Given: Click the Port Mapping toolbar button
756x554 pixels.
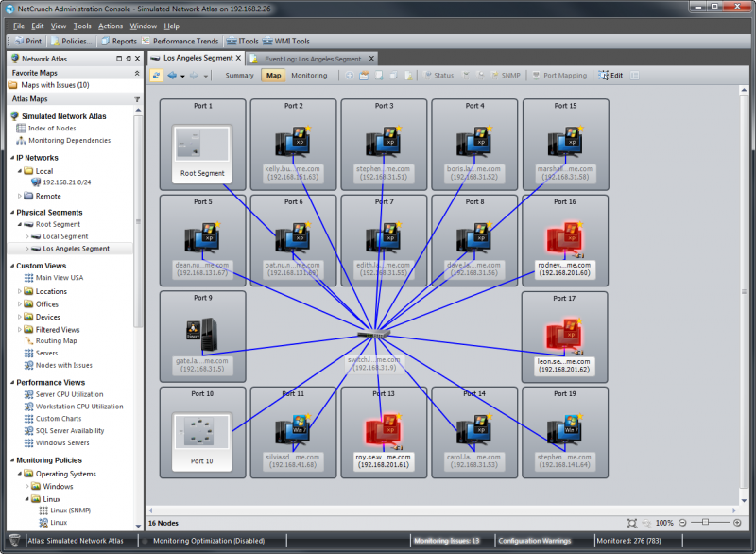Looking at the screenshot, I should (x=559, y=76).
